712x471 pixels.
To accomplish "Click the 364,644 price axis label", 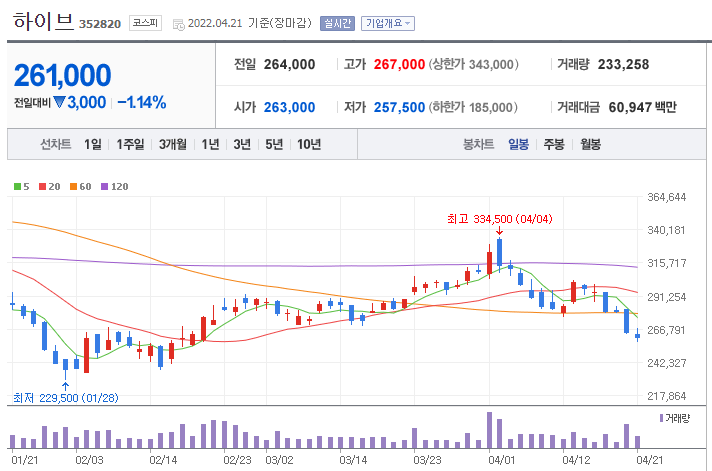I will click(667, 197).
